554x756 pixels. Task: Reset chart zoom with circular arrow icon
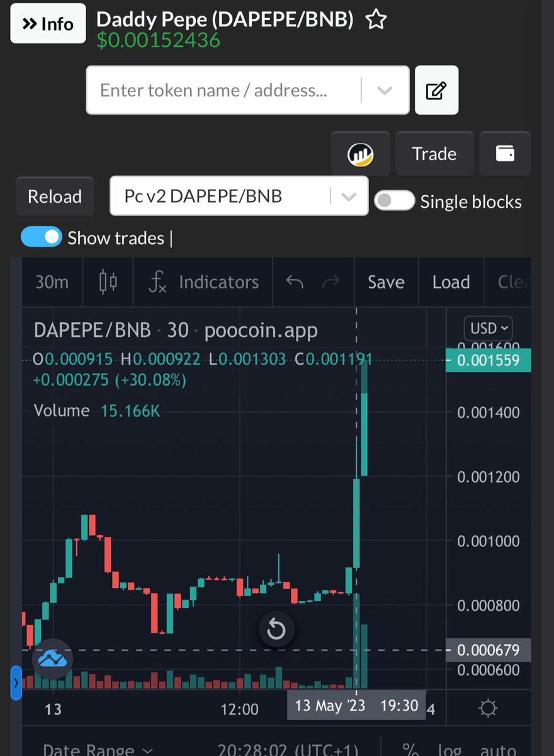point(276,629)
